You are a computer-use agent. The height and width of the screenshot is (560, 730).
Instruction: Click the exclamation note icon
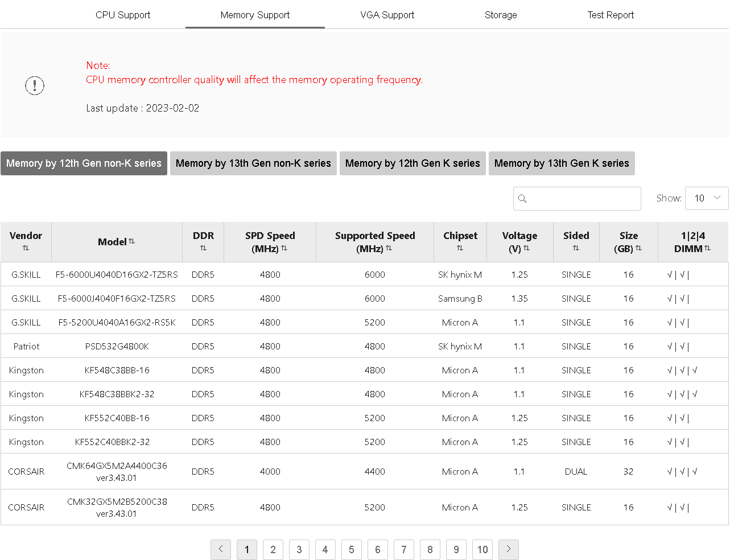(x=35, y=85)
